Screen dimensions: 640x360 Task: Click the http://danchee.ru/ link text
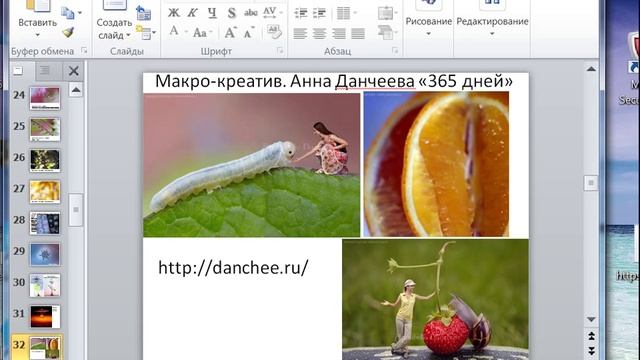pos(233,268)
